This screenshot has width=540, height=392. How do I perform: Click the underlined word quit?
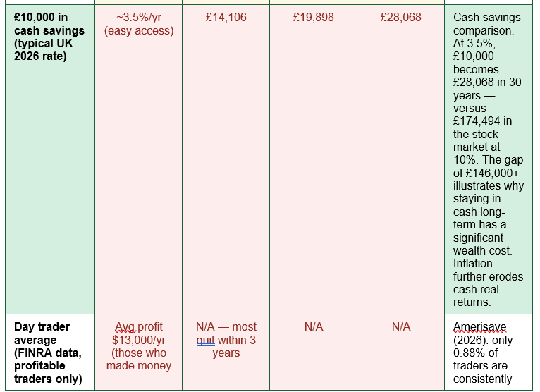click(206, 341)
